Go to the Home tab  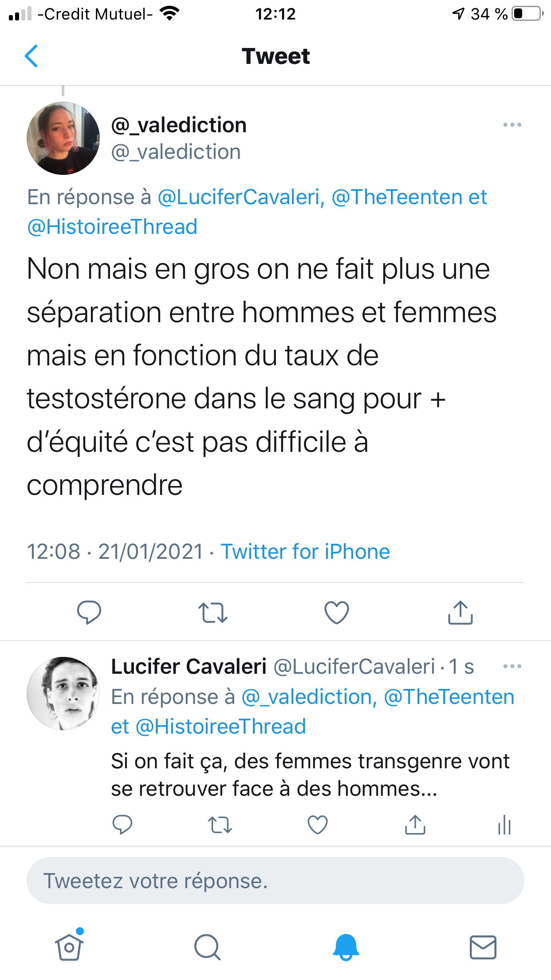click(x=69, y=947)
